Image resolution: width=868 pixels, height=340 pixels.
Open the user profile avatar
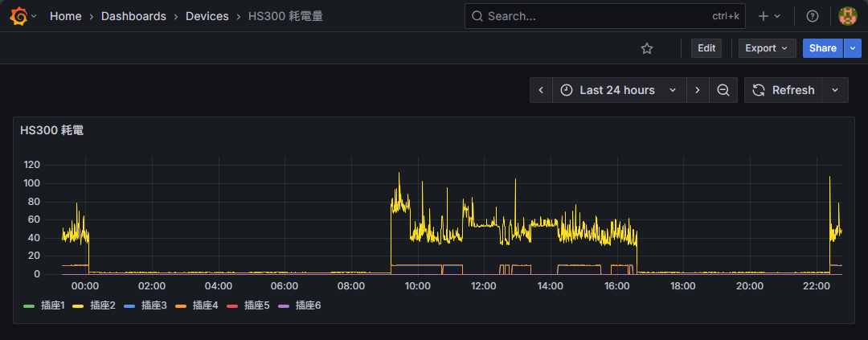(x=848, y=16)
